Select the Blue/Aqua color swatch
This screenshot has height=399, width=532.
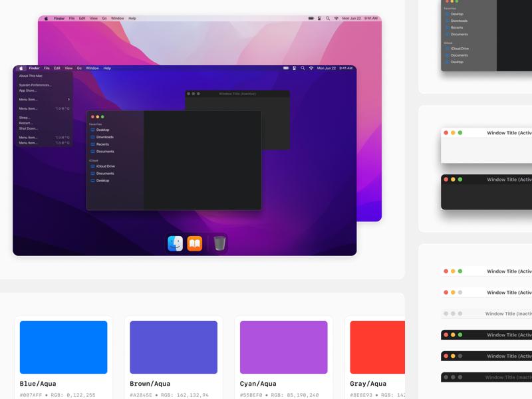(x=63, y=347)
